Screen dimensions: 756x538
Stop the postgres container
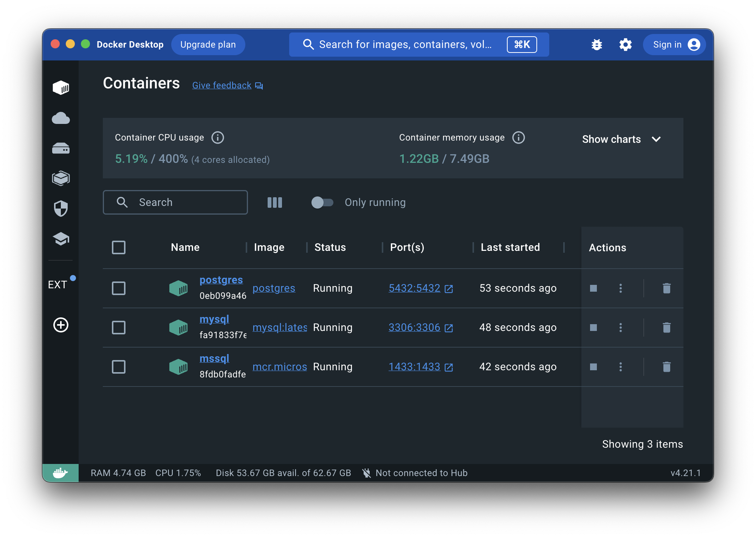(x=593, y=288)
